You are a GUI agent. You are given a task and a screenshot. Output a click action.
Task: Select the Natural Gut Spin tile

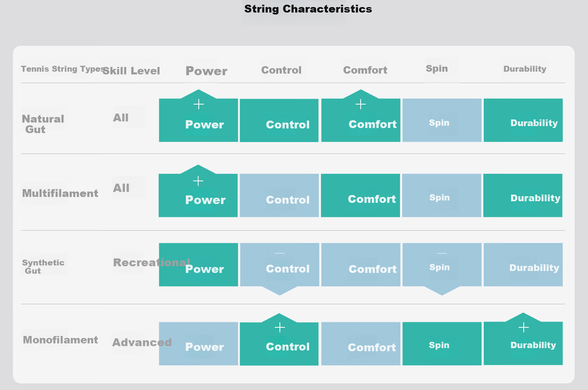(x=442, y=120)
